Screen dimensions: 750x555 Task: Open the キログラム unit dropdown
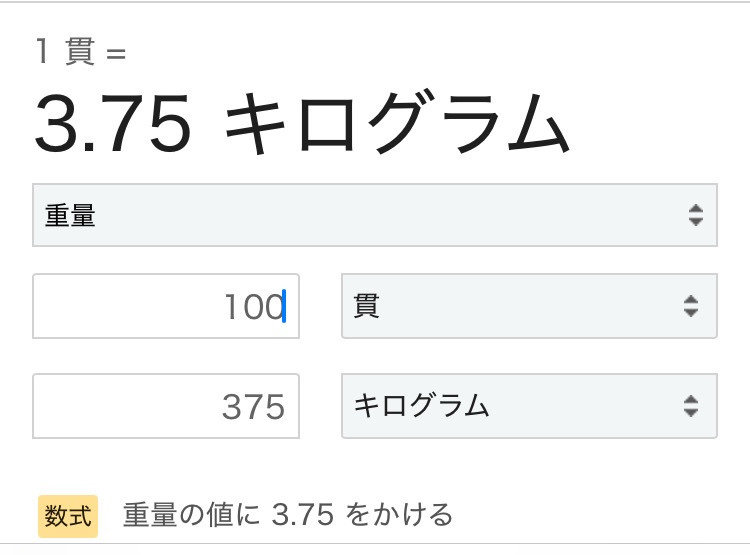click(529, 406)
